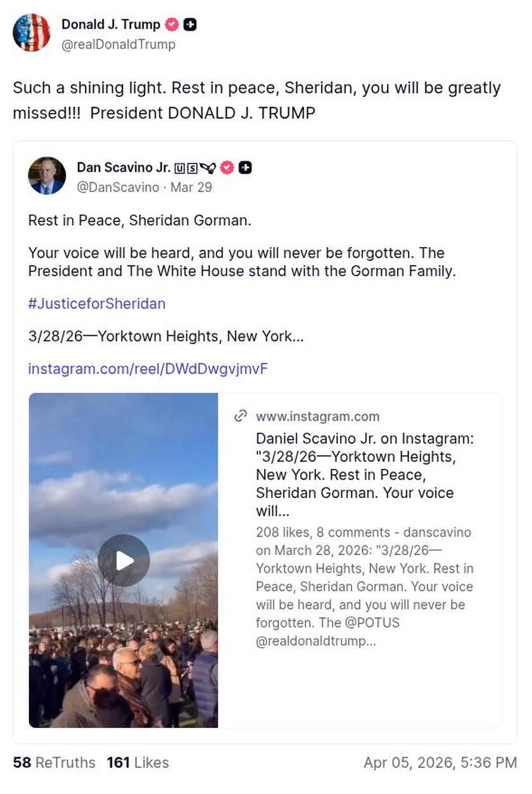Image resolution: width=532 pixels, height=794 pixels.
Task: Open the Donald J. Trump display name
Action: click(x=111, y=25)
